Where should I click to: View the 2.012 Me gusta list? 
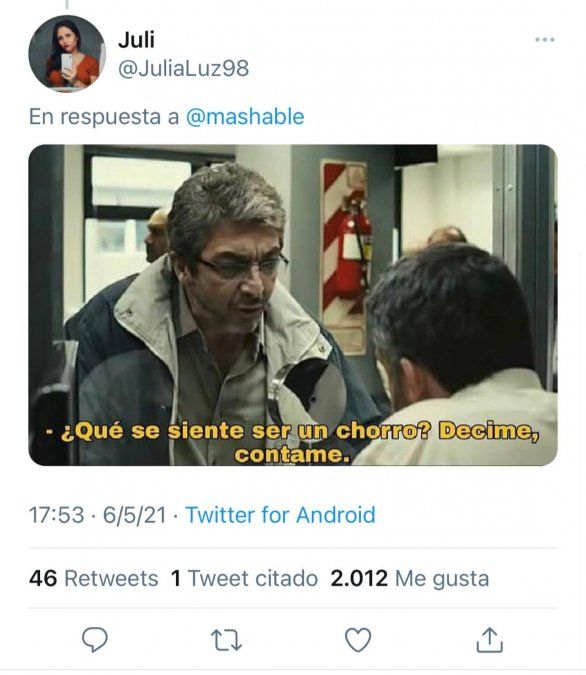pyautogui.click(x=409, y=578)
